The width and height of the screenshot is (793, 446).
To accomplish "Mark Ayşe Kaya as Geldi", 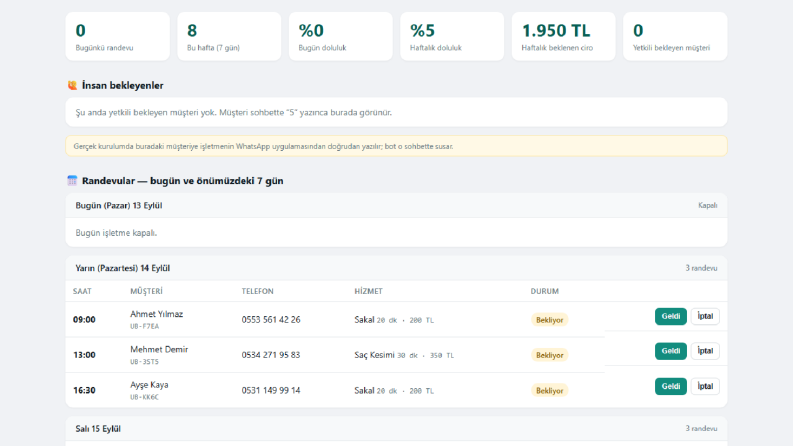I will (x=671, y=386).
